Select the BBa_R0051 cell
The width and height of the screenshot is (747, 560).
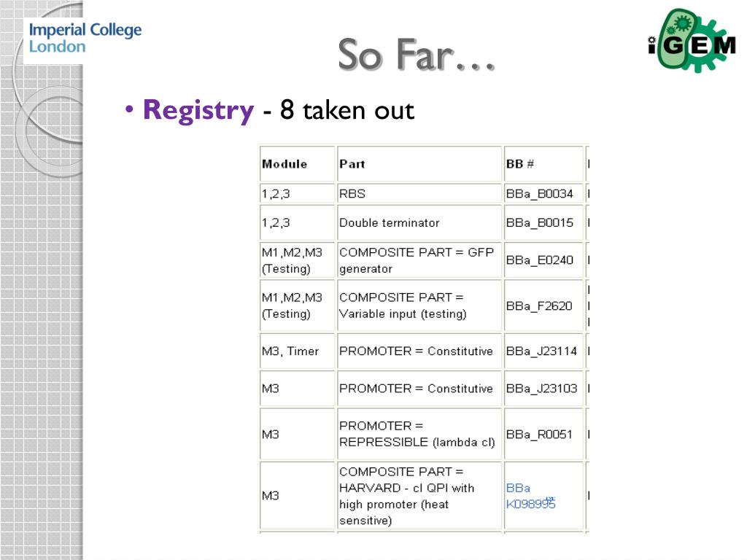click(x=543, y=435)
